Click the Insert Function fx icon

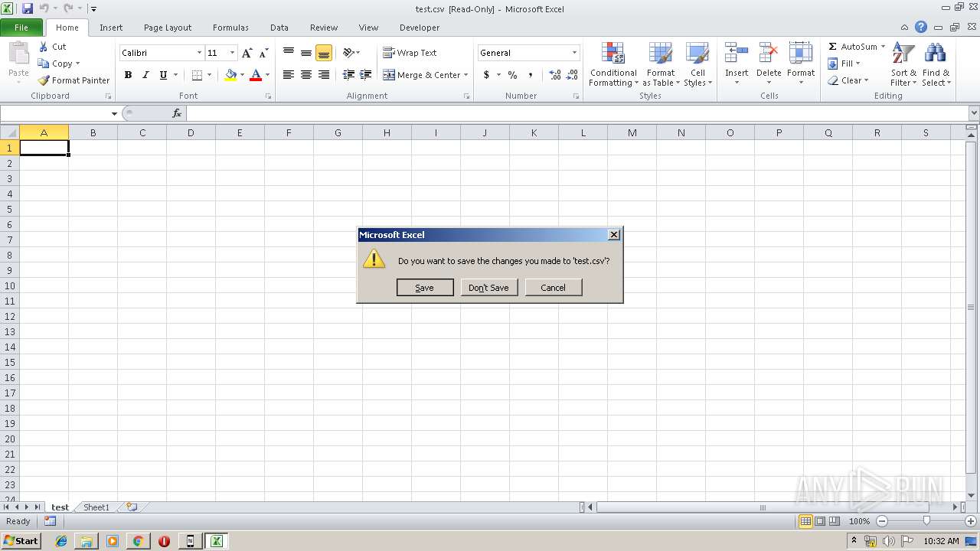pyautogui.click(x=177, y=113)
